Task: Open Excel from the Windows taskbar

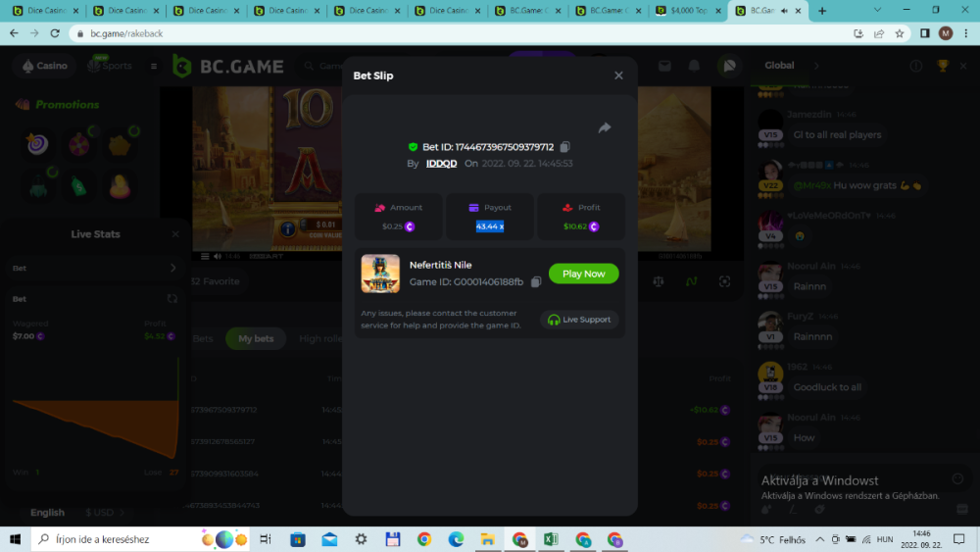Action: click(551, 539)
